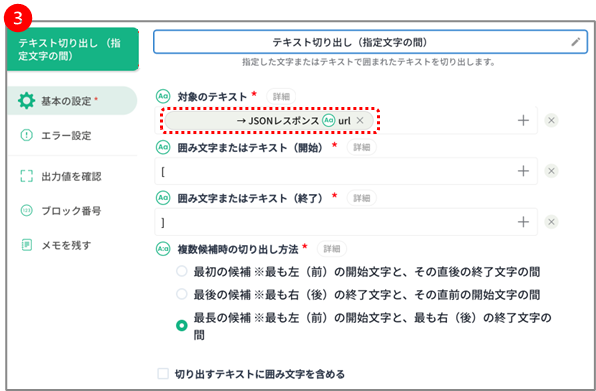
Task: Open 詳細 next to 複数候補時の切り出し方法
Action: pyautogui.click(x=332, y=249)
